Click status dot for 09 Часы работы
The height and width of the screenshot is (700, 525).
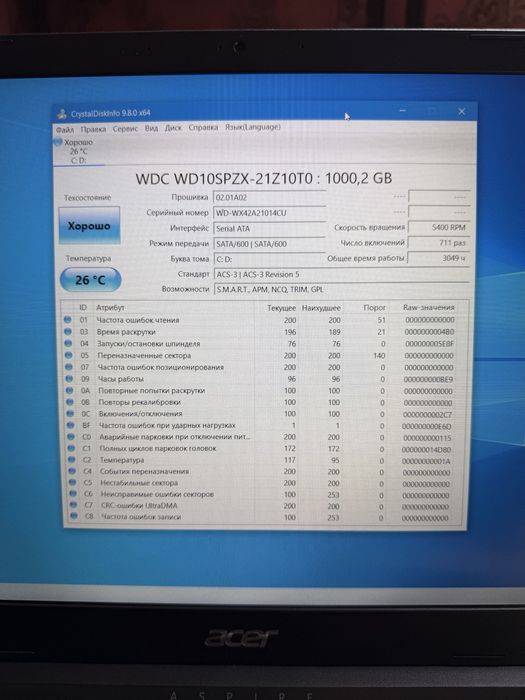click(x=69, y=379)
